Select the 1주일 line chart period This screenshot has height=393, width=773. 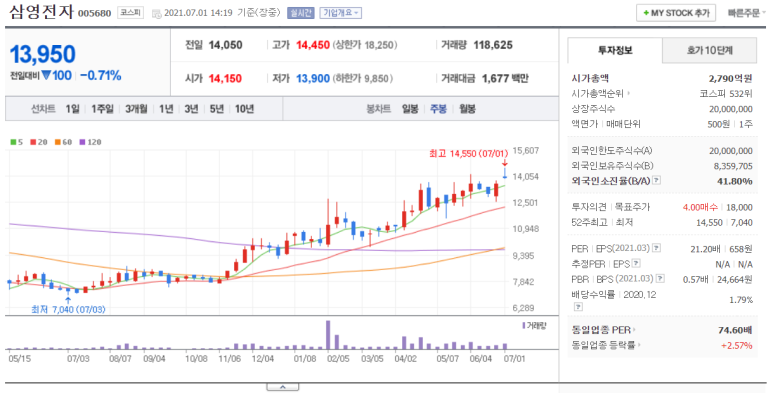[x=102, y=109]
